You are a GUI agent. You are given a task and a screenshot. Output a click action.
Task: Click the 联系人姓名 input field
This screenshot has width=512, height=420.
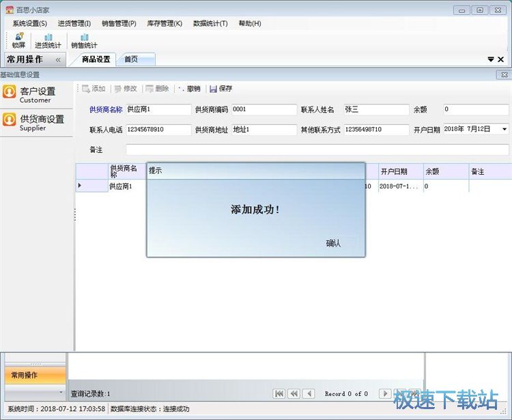(x=376, y=109)
